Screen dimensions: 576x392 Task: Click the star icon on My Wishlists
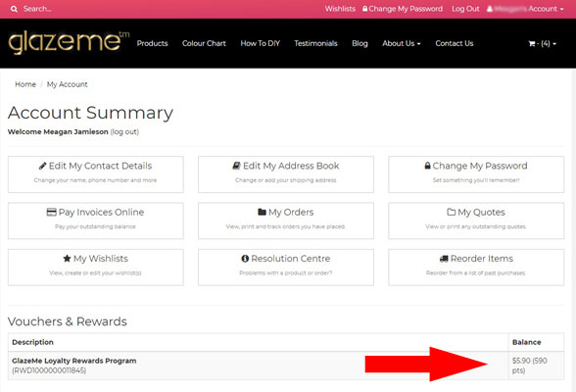coord(67,259)
